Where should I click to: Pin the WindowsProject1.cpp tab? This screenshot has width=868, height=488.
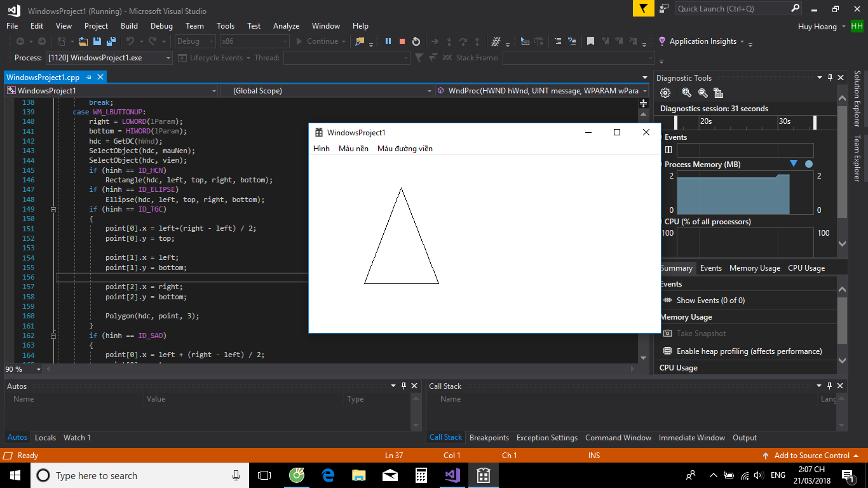pos(89,77)
